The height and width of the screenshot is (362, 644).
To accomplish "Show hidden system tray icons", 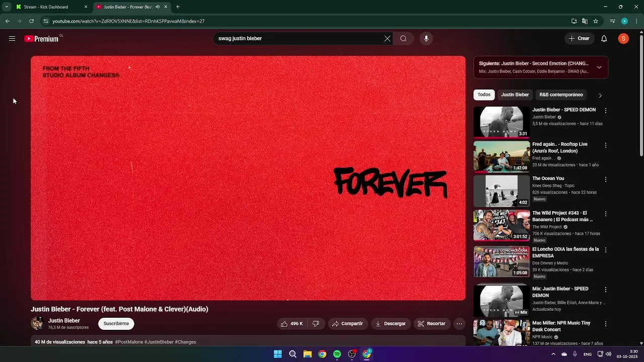I will point(553,354).
